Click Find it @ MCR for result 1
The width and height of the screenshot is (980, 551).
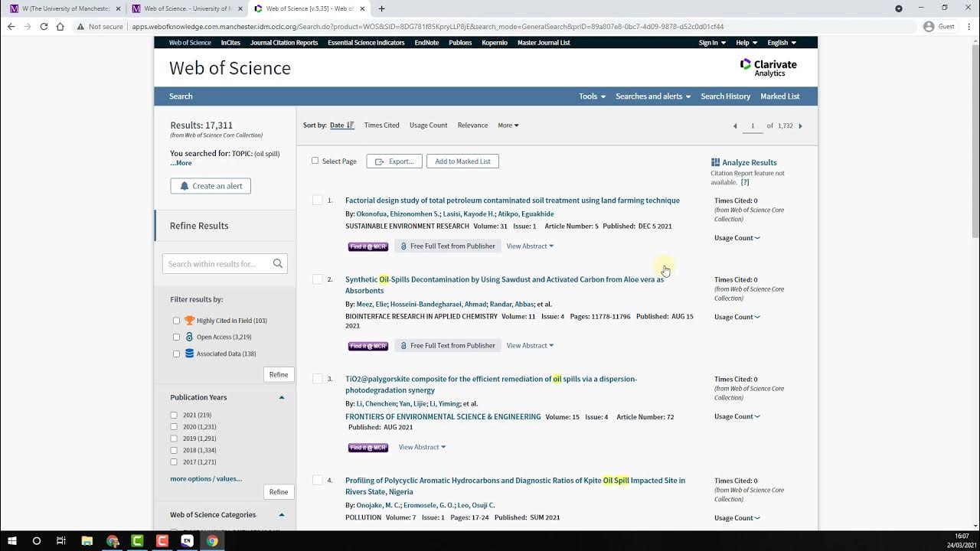(x=368, y=246)
